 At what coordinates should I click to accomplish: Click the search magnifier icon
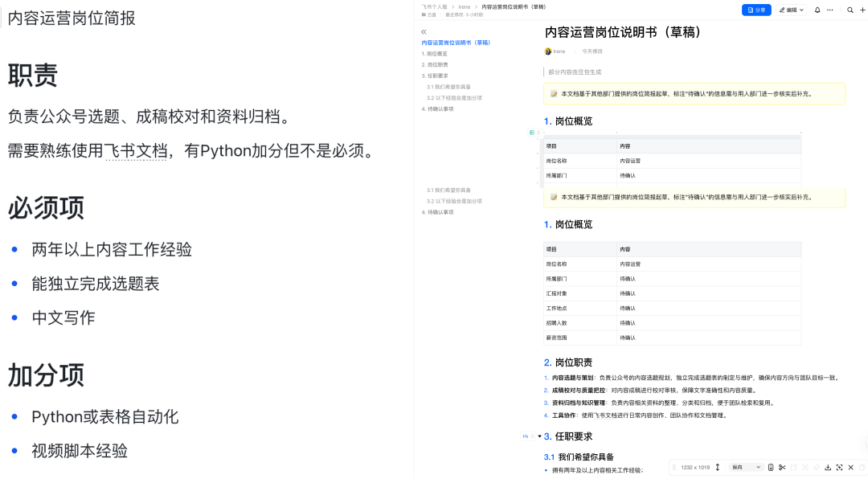(x=850, y=10)
